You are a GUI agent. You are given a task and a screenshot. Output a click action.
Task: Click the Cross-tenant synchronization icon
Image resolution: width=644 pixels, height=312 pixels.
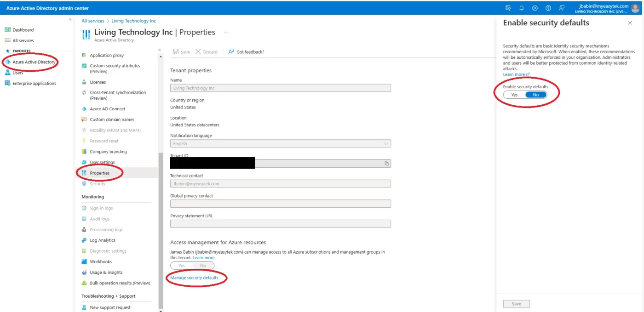[84, 92]
